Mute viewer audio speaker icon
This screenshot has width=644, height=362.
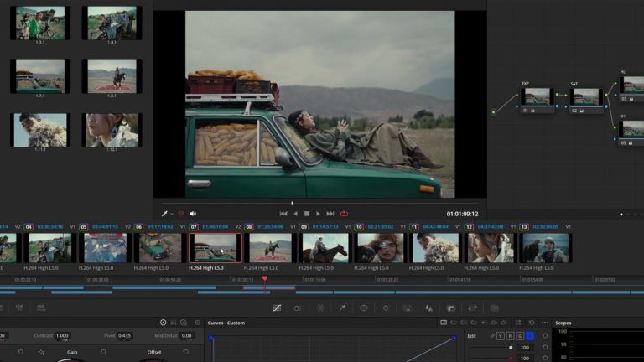[x=193, y=214]
